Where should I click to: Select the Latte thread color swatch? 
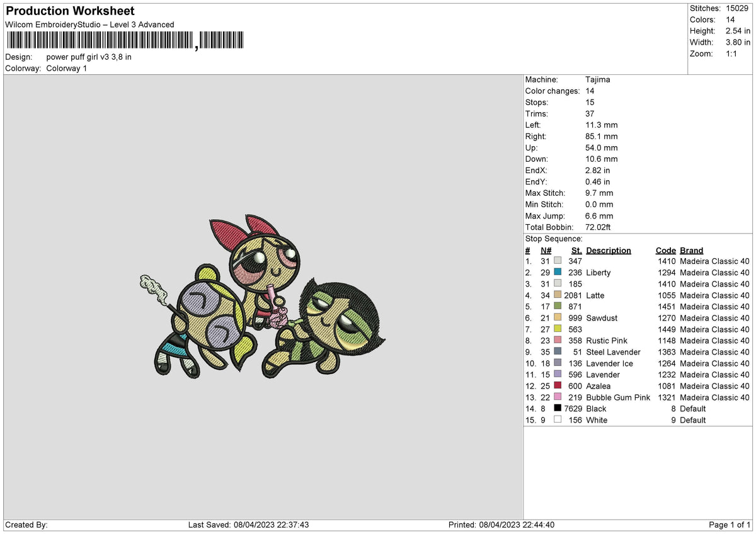coord(558,295)
